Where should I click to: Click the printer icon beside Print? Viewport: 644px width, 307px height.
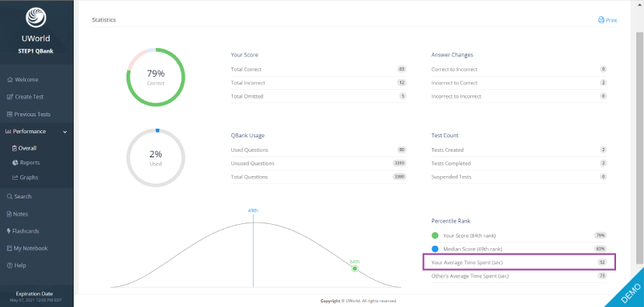(601, 19)
